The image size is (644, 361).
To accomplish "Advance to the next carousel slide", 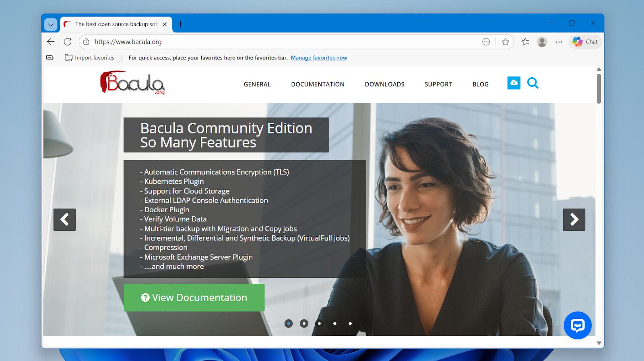I will tap(574, 219).
